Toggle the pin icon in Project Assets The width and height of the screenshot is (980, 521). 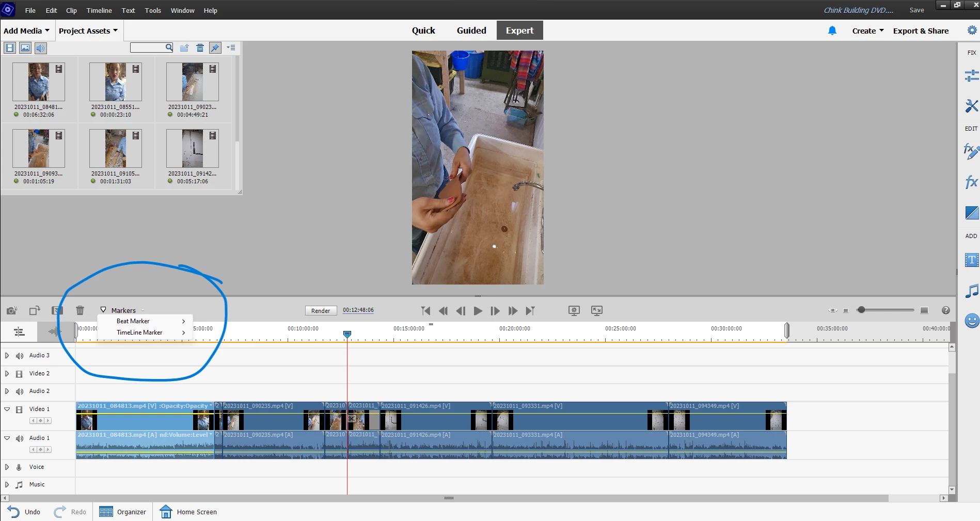tap(215, 48)
